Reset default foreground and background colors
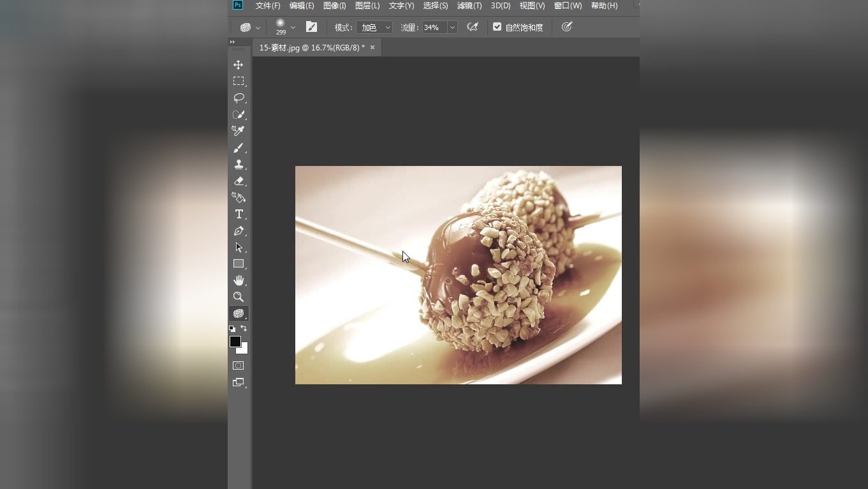This screenshot has width=868, height=489. pos(232,329)
